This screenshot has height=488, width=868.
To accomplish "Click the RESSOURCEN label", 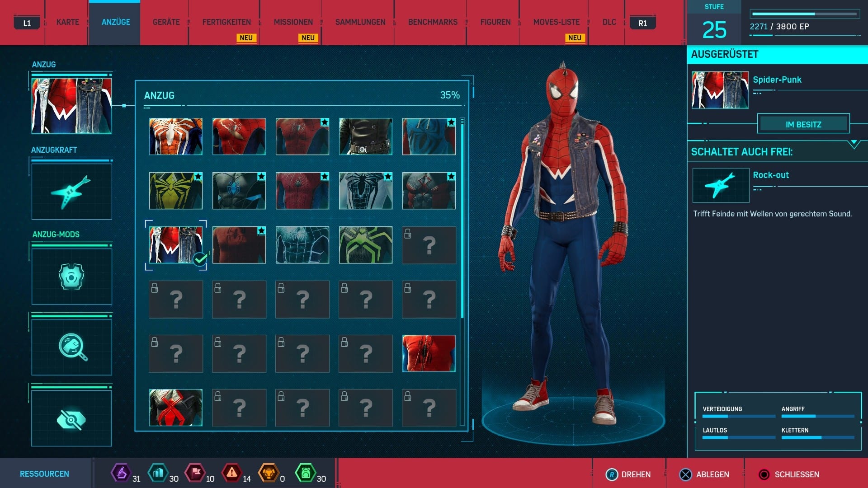I will click(44, 474).
